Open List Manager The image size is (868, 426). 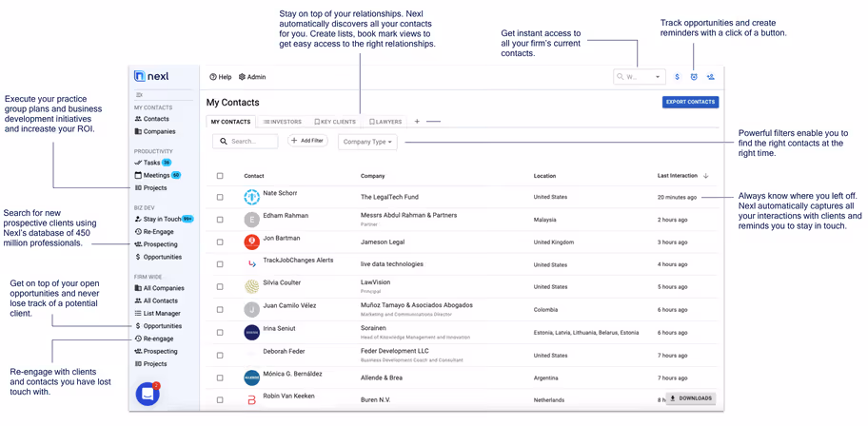click(x=157, y=314)
